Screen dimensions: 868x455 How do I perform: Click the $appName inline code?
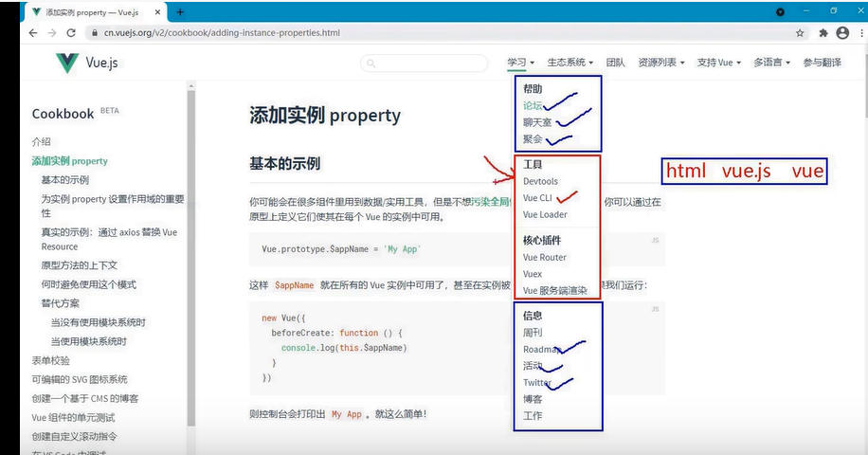pyautogui.click(x=294, y=285)
